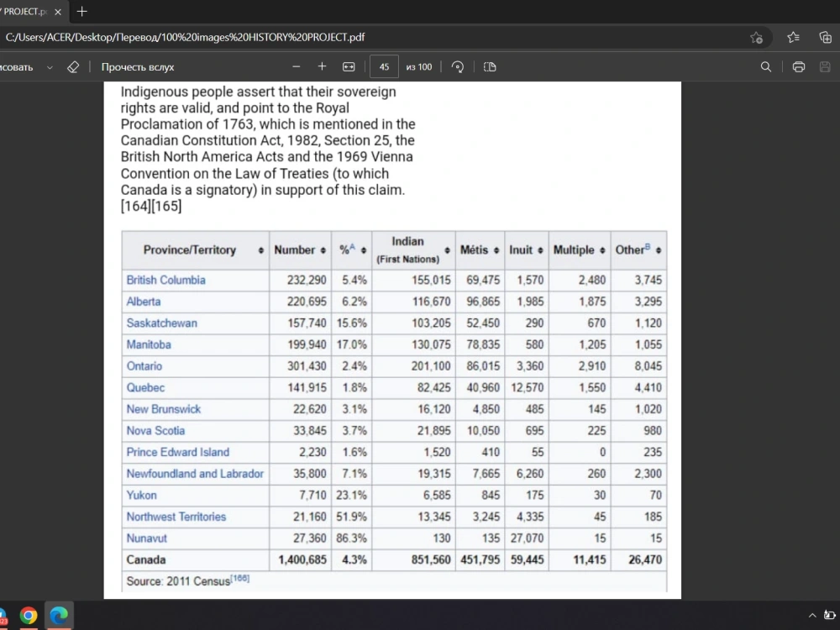
Task: Click the address bar file path
Action: (185, 37)
